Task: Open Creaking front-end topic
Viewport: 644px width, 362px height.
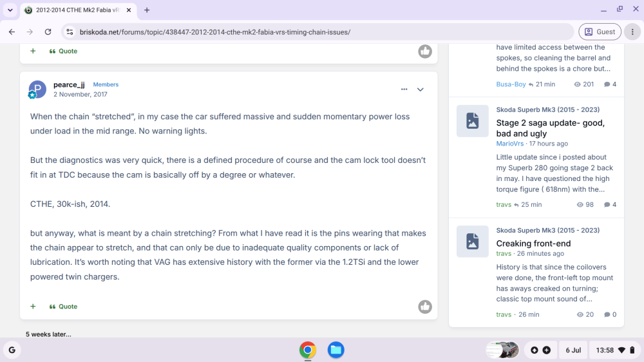Action: 533,243
